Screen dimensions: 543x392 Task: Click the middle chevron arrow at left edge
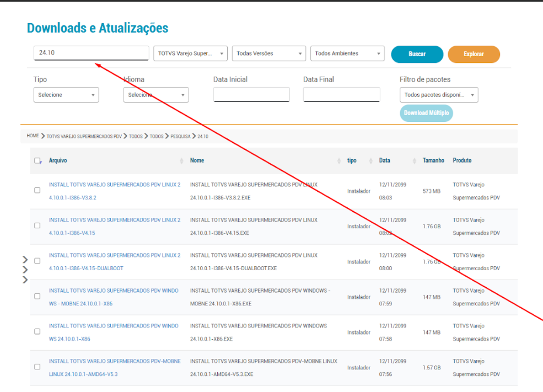[x=25, y=270]
